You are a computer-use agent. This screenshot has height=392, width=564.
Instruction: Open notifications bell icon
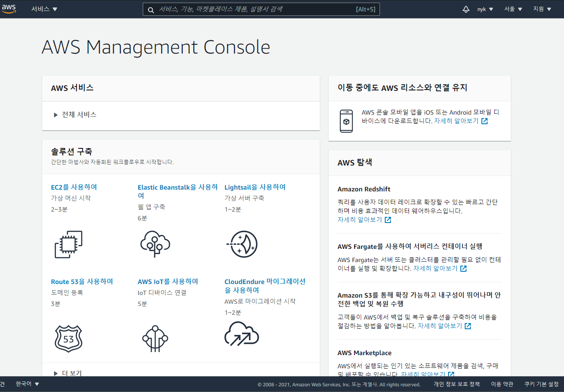coord(466,9)
